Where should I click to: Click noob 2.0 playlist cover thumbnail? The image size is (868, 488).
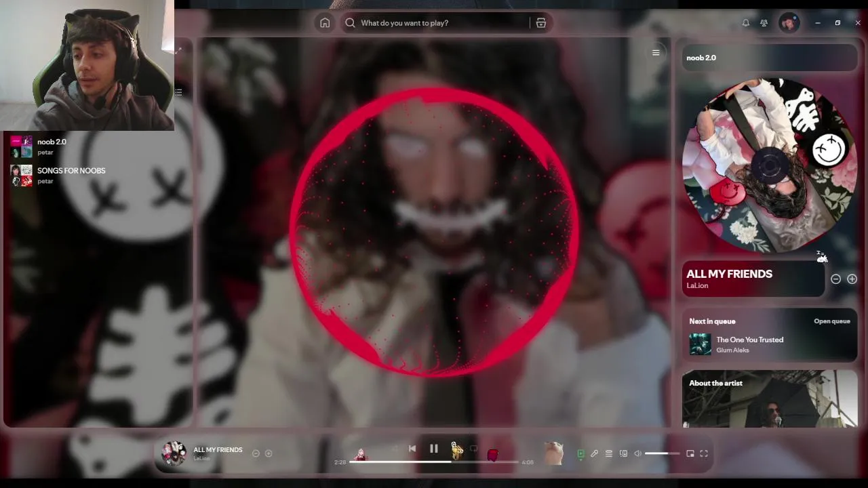click(21, 146)
